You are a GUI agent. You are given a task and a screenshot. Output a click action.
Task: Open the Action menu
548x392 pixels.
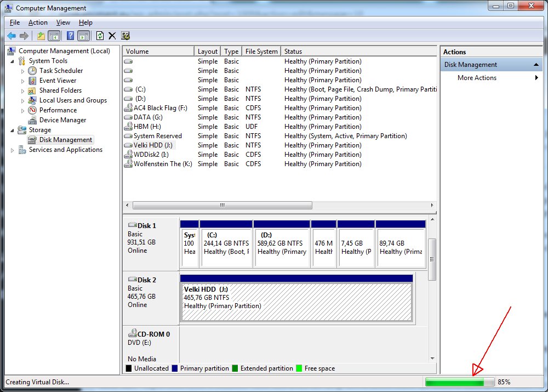pyautogui.click(x=38, y=22)
